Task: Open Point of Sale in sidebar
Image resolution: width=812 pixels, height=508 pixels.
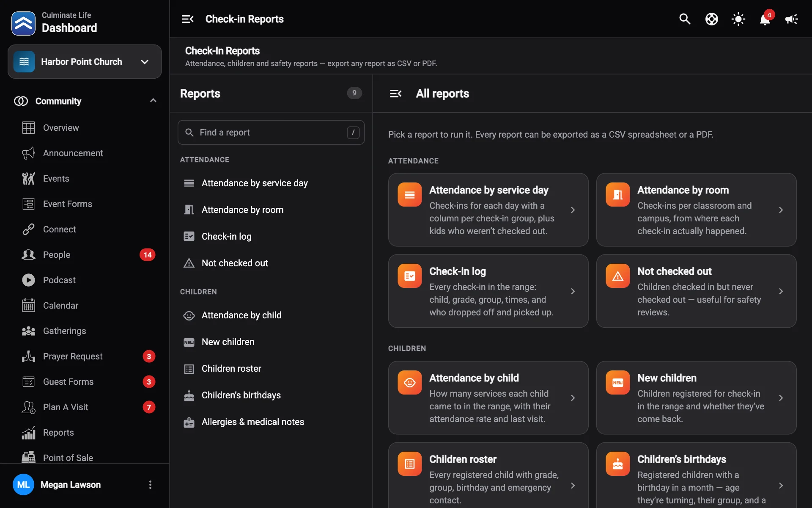Action: tap(85, 458)
